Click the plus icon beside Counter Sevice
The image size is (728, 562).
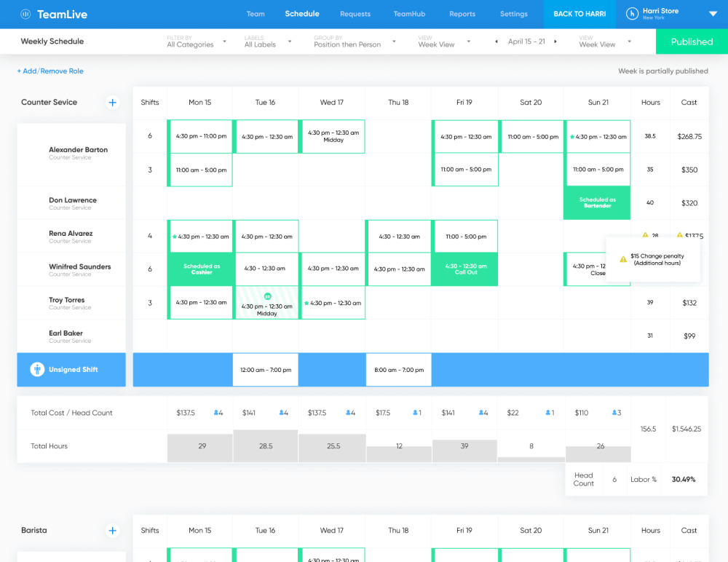click(x=113, y=103)
